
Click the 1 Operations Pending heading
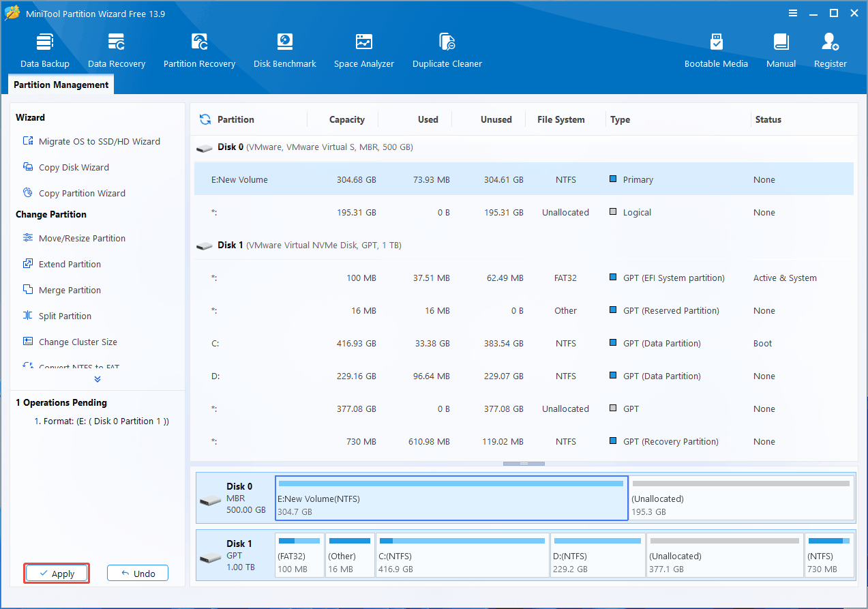tap(61, 402)
